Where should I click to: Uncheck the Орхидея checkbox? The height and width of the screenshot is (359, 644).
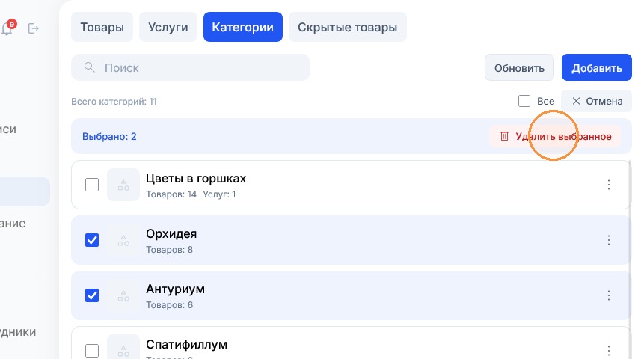tap(92, 240)
